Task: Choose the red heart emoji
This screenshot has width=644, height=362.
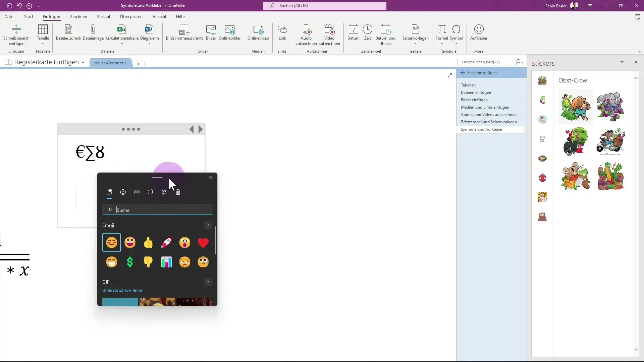Action: pyautogui.click(x=203, y=242)
